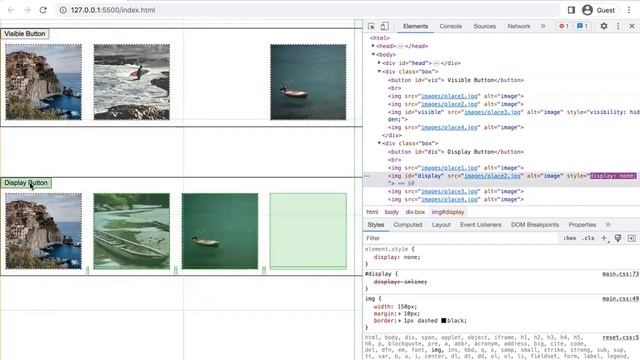Activate the inspect element picker tool
The image size is (640, 360).
(371, 26)
